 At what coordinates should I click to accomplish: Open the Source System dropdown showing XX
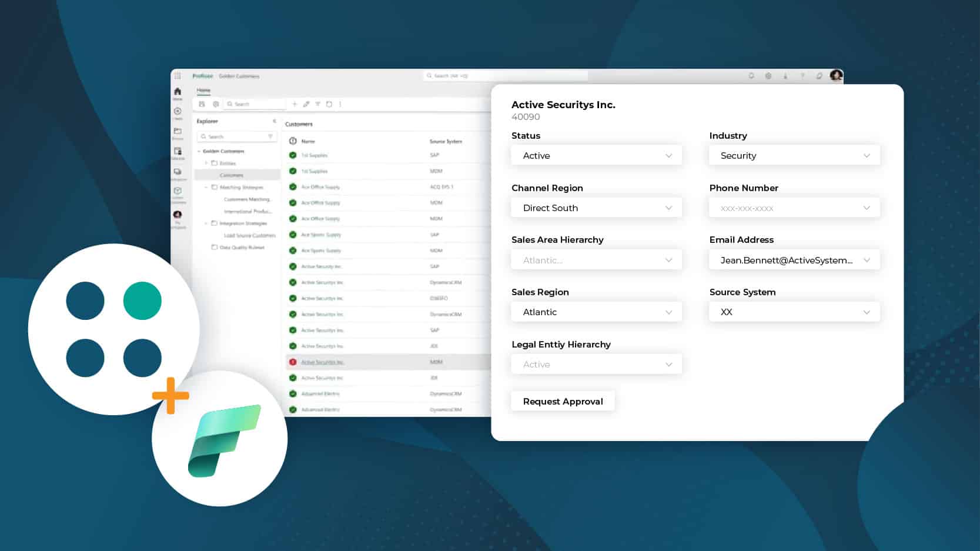[794, 312]
